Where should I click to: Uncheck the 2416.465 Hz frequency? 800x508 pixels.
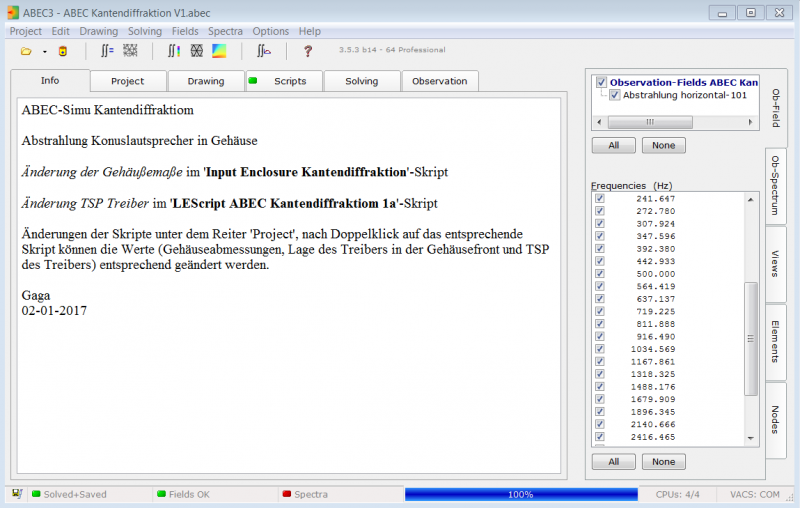click(599, 437)
